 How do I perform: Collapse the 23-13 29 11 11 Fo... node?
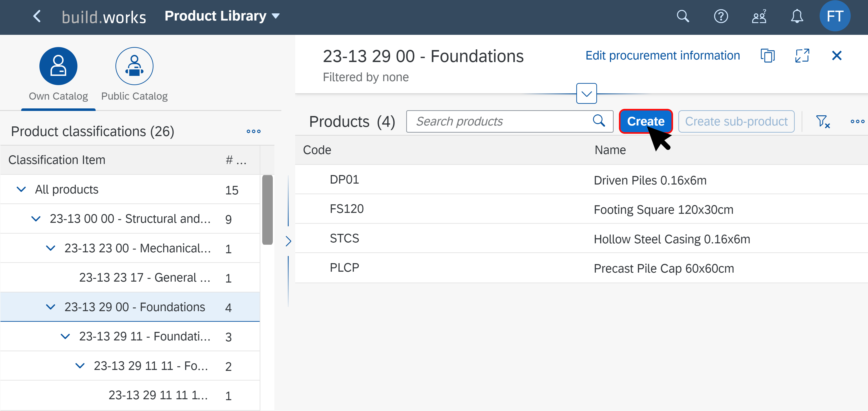(x=80, y=366)
